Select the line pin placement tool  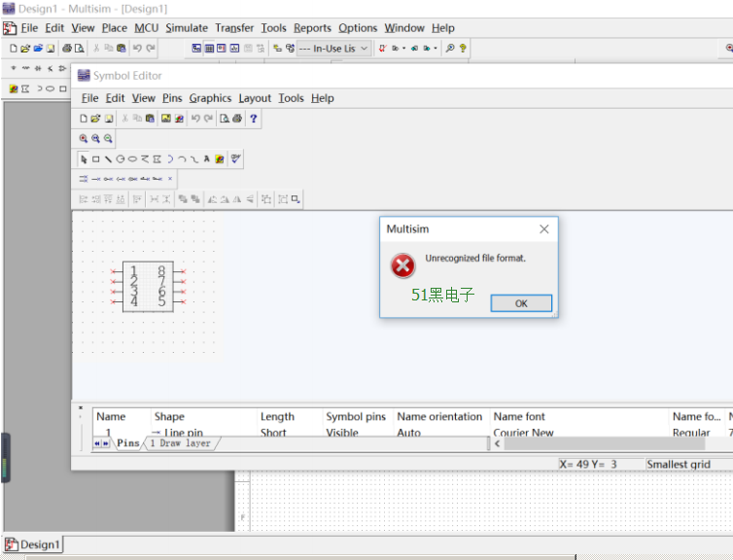tap(96, 179)
